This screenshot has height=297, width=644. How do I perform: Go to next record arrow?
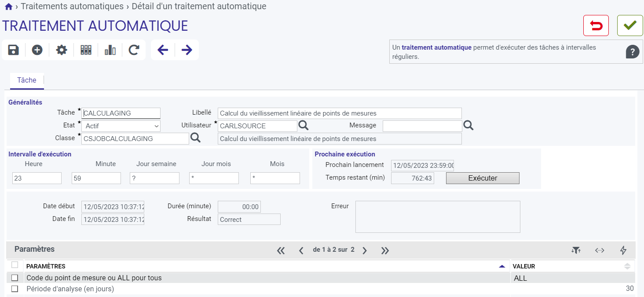pos(187,50)
